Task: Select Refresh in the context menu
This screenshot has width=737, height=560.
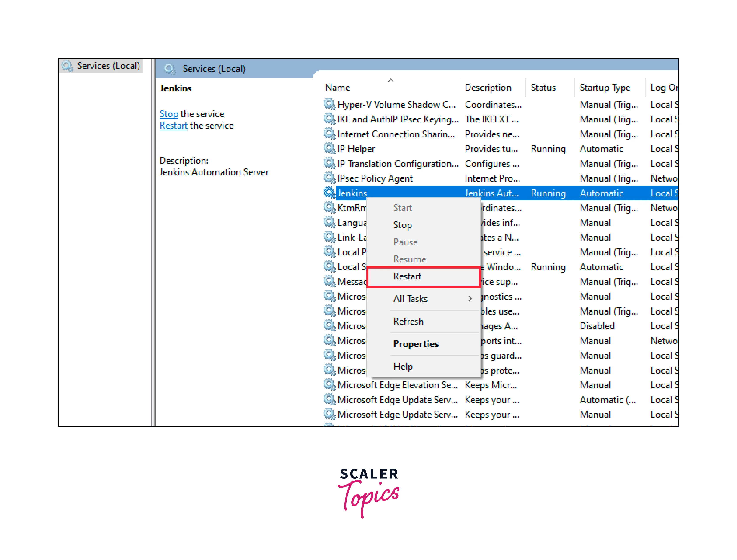Action: click(x=408, y=321)
